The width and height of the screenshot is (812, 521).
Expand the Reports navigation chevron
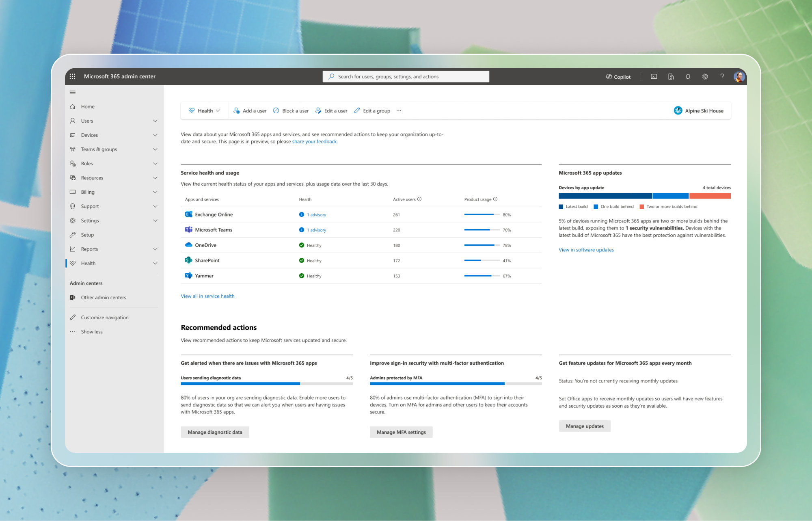coord(155,249)
